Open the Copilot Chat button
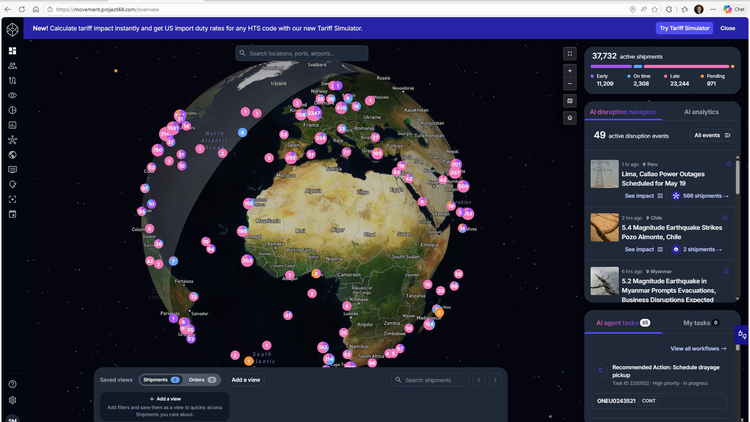The height and width of the screenshot is (422, 750). [x=734, y=9]
